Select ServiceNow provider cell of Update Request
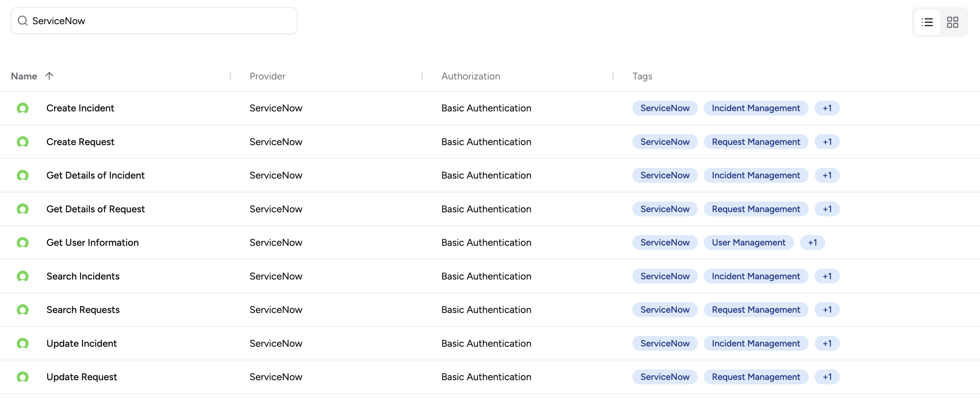 (x=276, y=377)
